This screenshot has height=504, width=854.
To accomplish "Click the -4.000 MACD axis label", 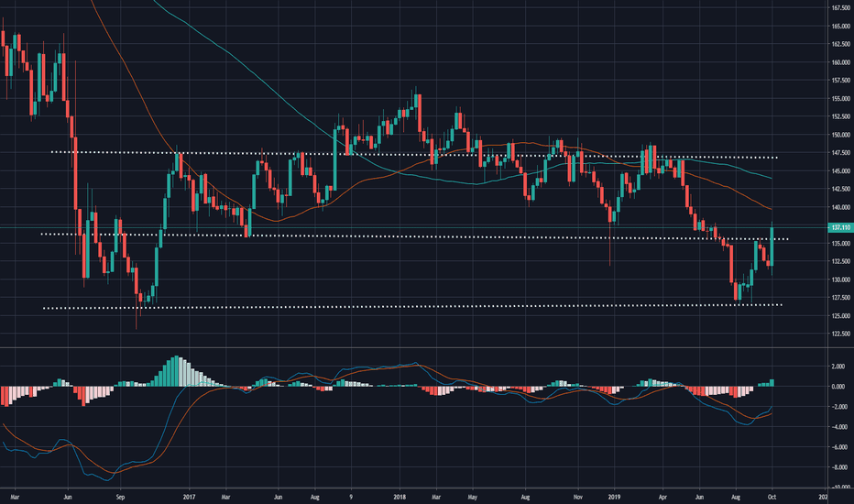I will [x=838, y=427].
